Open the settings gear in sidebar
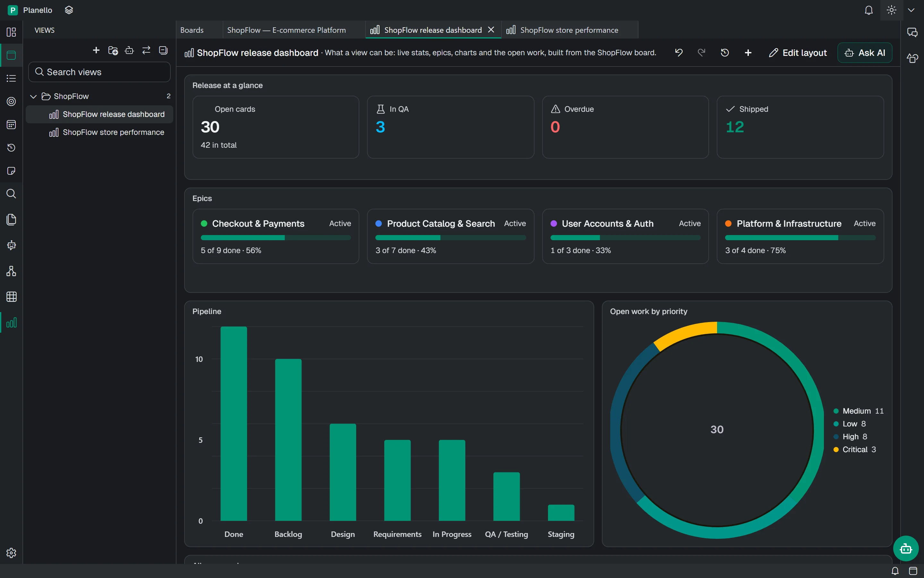This screenshot has height=578, width=924. point(12,553)
